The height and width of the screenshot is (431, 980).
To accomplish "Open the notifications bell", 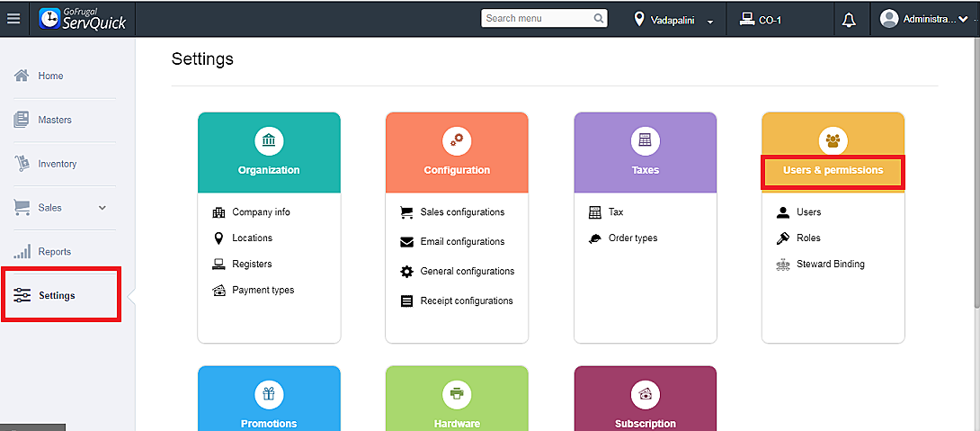I will click(849, 20).
